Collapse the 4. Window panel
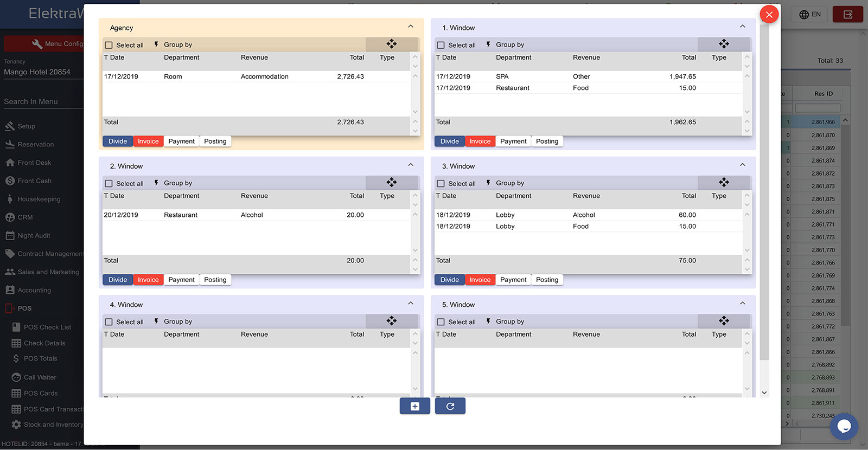This screenshot has width=868, height=450. click(411, 304)
